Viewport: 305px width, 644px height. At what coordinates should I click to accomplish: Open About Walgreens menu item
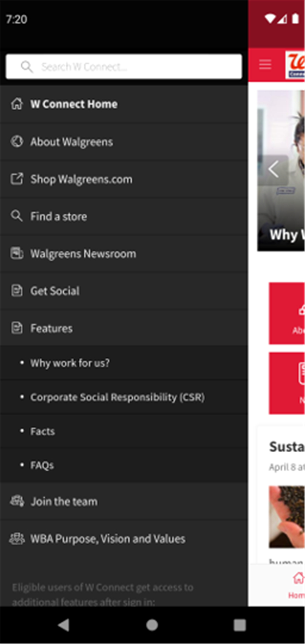[124, 141]
